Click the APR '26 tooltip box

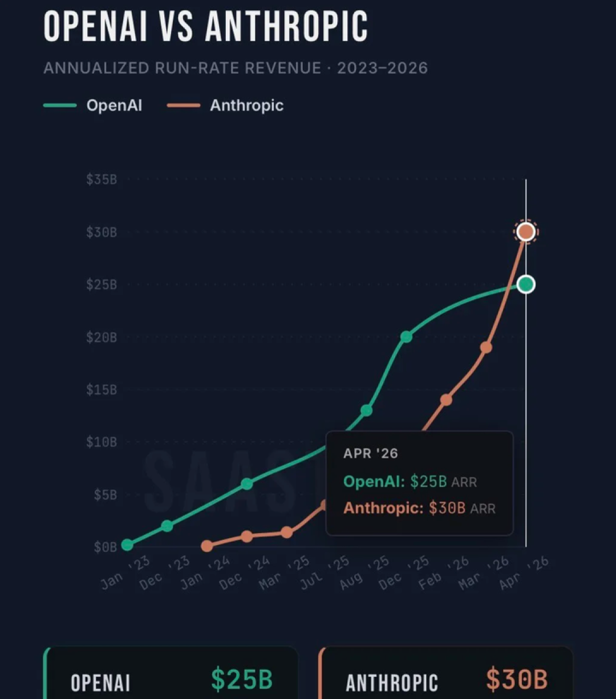click(x=420, y=483)
